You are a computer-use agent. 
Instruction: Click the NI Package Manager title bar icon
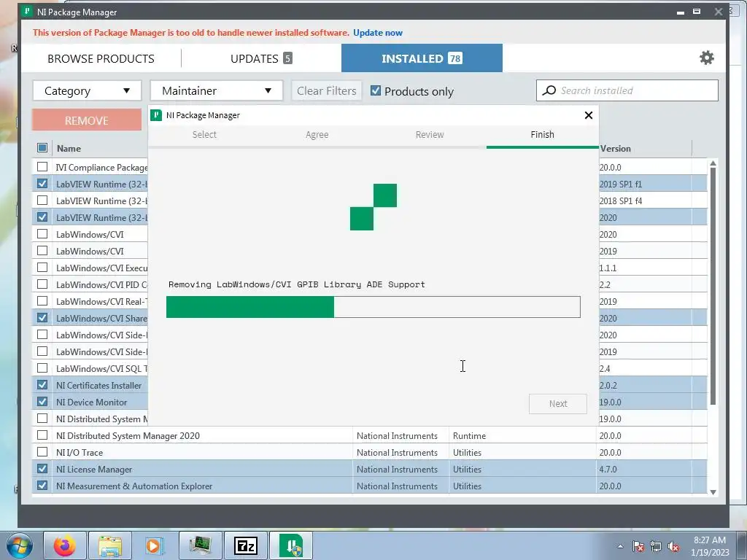pos(28,12)
